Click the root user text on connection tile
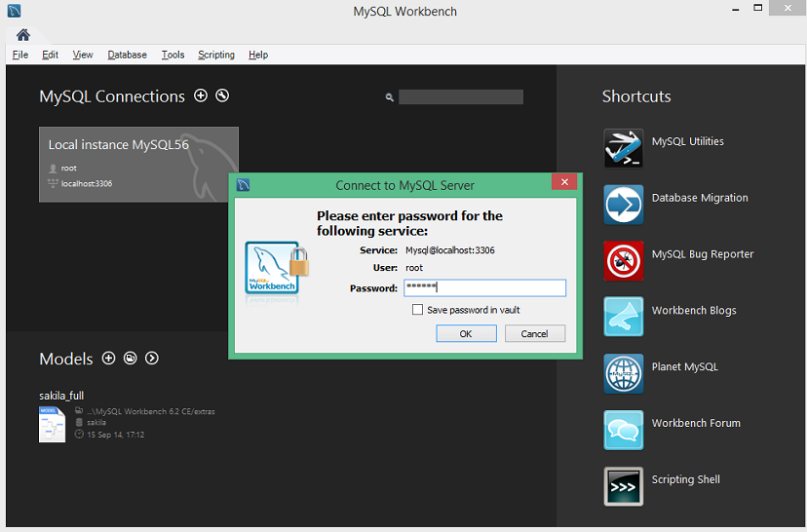Viewport: 807px width, 532px height. coord(68,169)
